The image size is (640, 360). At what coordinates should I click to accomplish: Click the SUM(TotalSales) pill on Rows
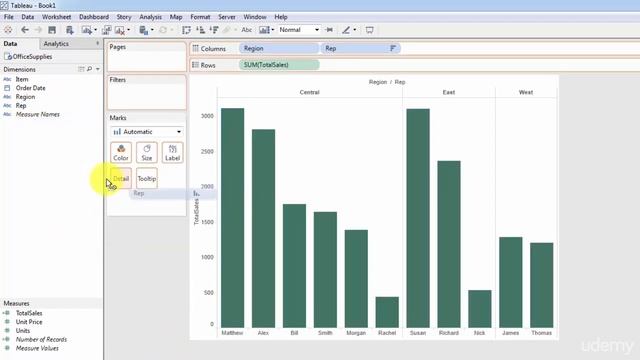tap(279, 65)
